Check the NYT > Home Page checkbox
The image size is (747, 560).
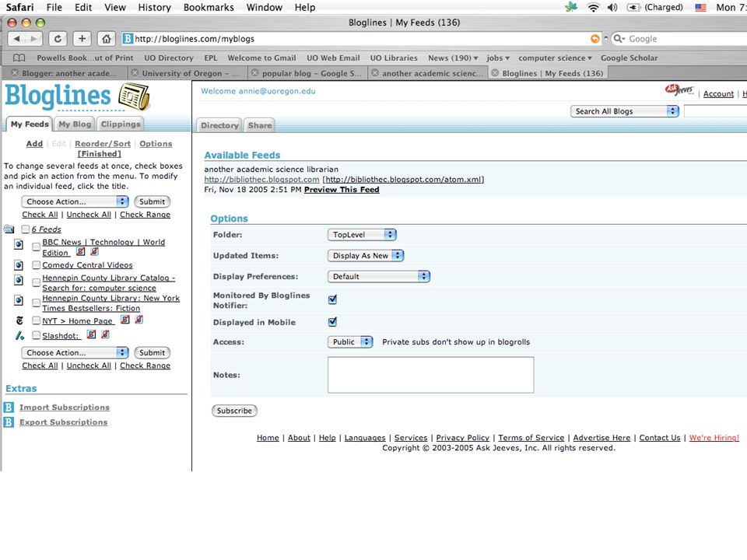coord(36,320)
